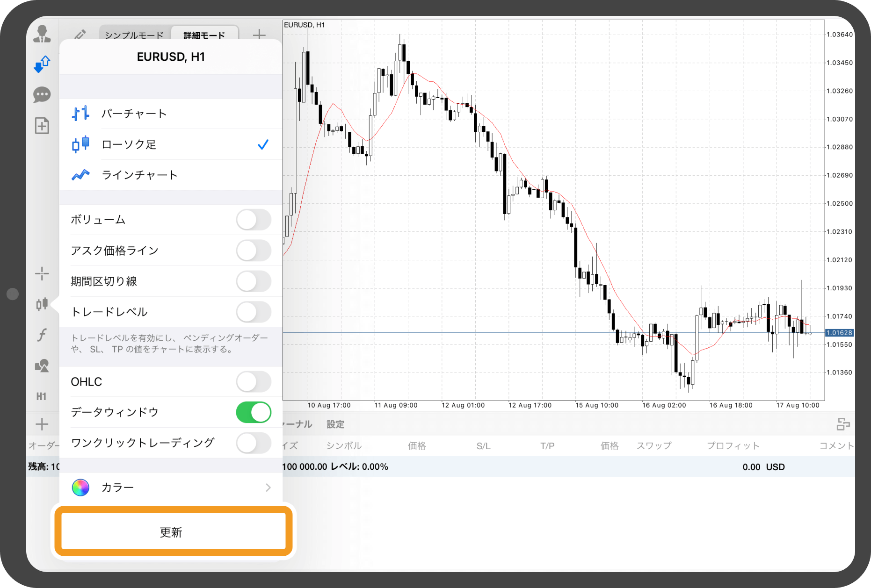Click the 12 Aug 17:00 time label
Viewport: 871px width, 588px height.
click(530, 405)
